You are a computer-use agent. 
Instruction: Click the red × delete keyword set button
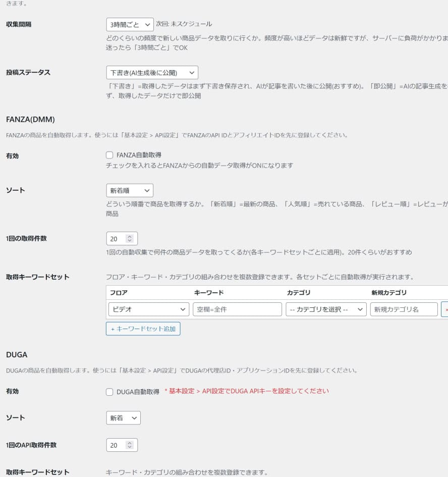pos(445,309)
